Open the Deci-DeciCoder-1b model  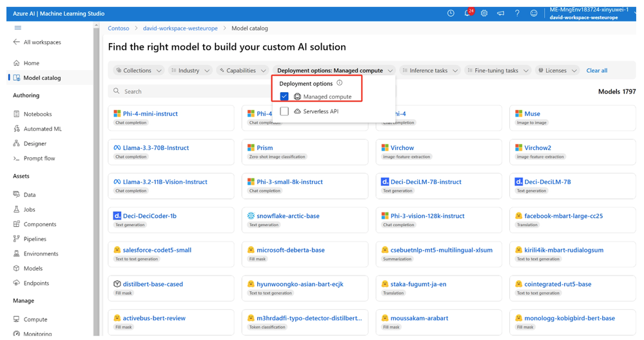coord(171,220)
